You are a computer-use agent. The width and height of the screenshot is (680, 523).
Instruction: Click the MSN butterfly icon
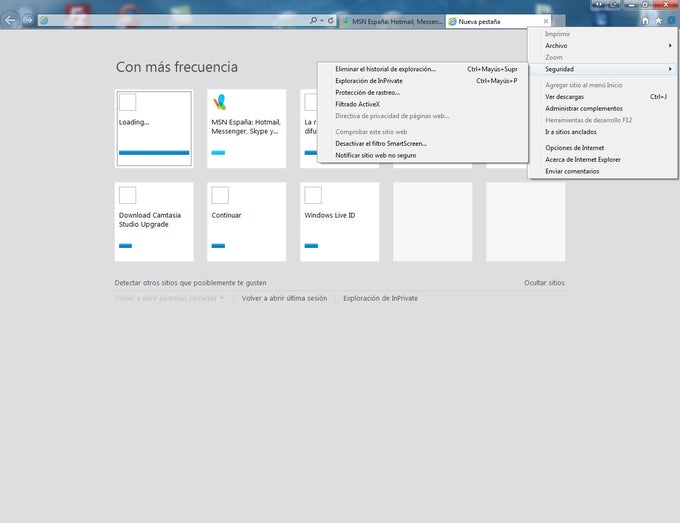pyautogui.click(x=220, y=102)
